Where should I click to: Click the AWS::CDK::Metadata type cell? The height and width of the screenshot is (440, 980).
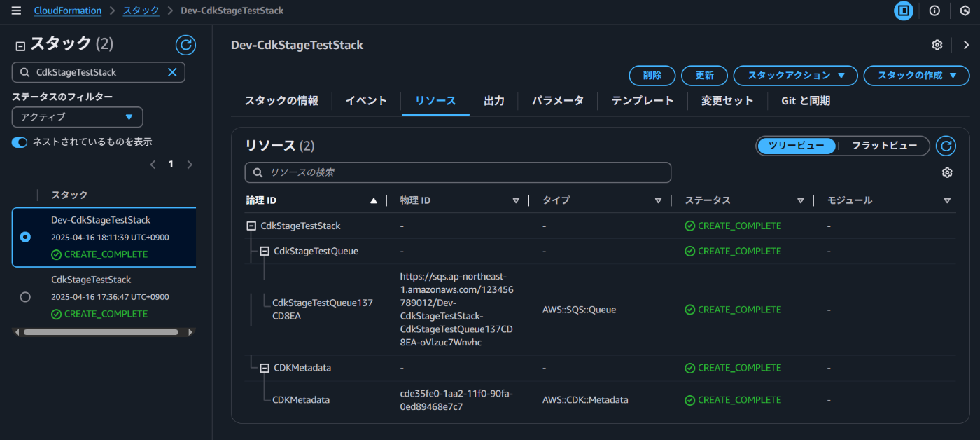[x=585, y=400]
